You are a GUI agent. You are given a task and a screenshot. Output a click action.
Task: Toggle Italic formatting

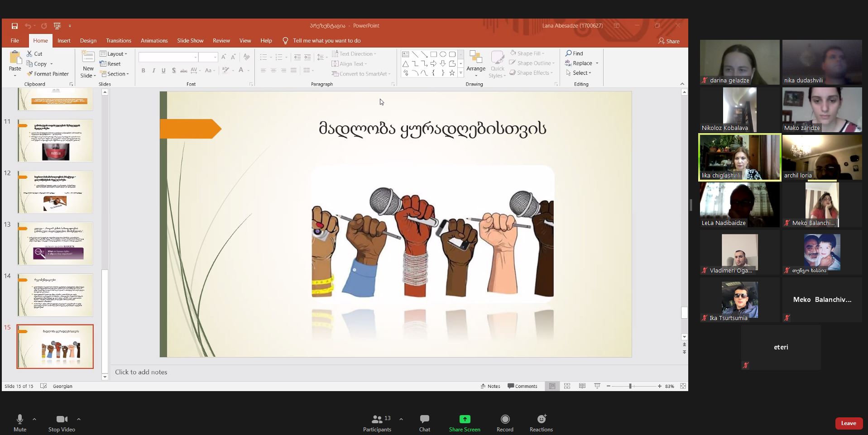153,71
